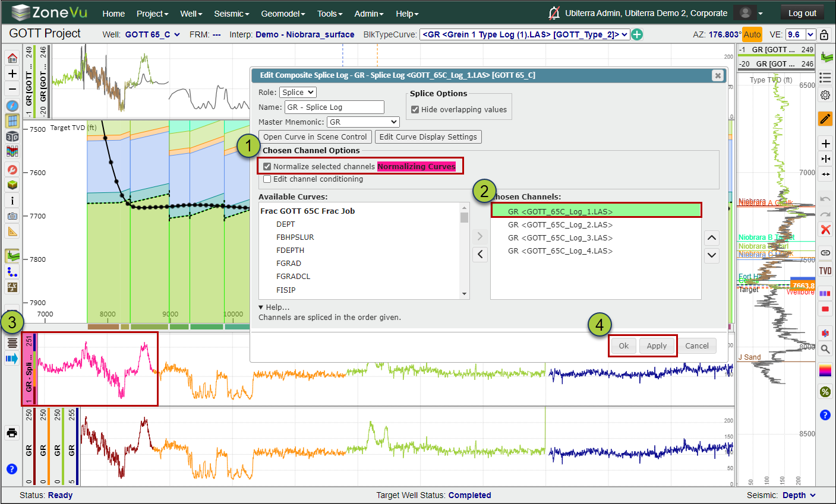Print the view with the printer icon
This screenshot has width=836, height=504.
(12, 432)
